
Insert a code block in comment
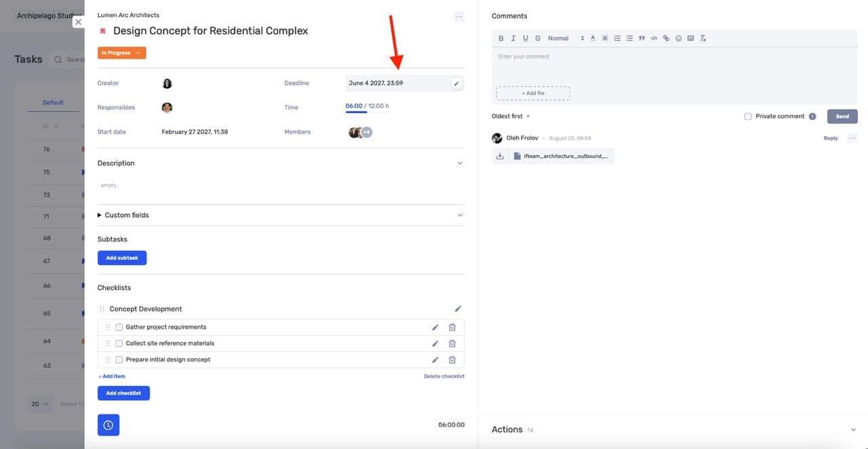click(654, 38)
